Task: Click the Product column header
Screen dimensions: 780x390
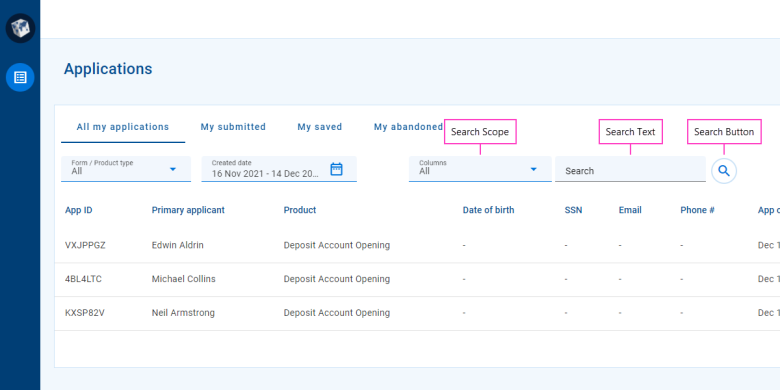Action: [300, 210]
